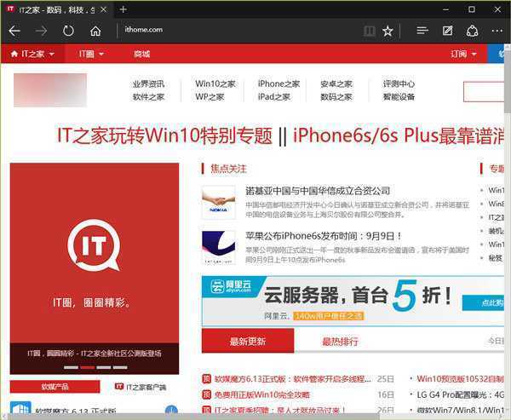The width and height of the screenshot is (511, 420).
Task: Open 评测中心 page
Action: point(399,83)
